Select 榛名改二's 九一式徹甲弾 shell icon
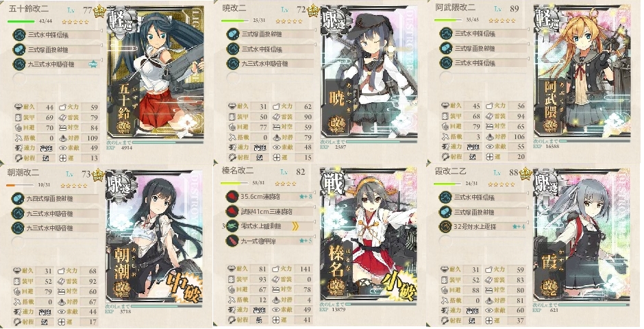Screen dimensions: 644x329 (232, 241)
